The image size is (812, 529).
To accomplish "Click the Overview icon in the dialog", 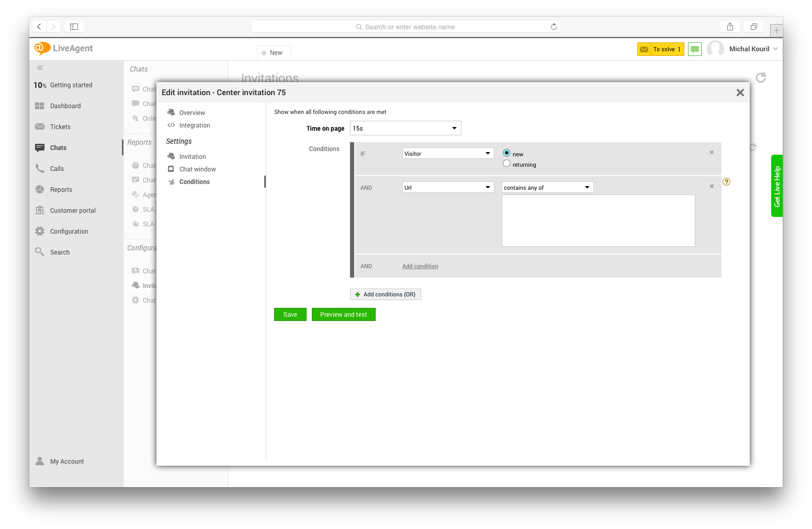I will (171, 112).
